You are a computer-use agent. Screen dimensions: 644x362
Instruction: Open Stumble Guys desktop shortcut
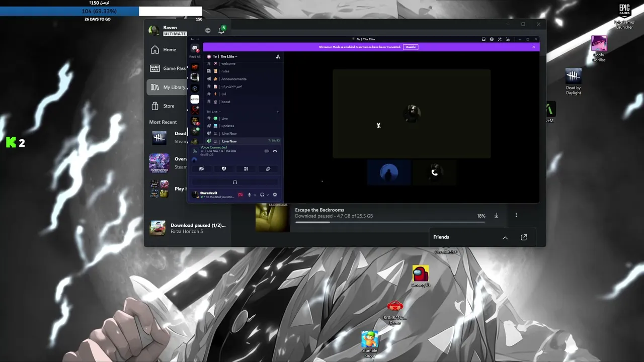[370, 344]
